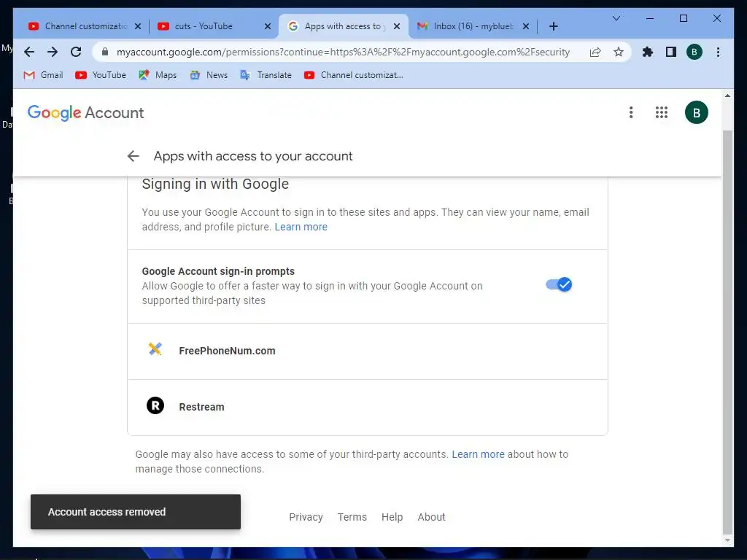Click the browser forward arrow

click(x=53, y=52)
